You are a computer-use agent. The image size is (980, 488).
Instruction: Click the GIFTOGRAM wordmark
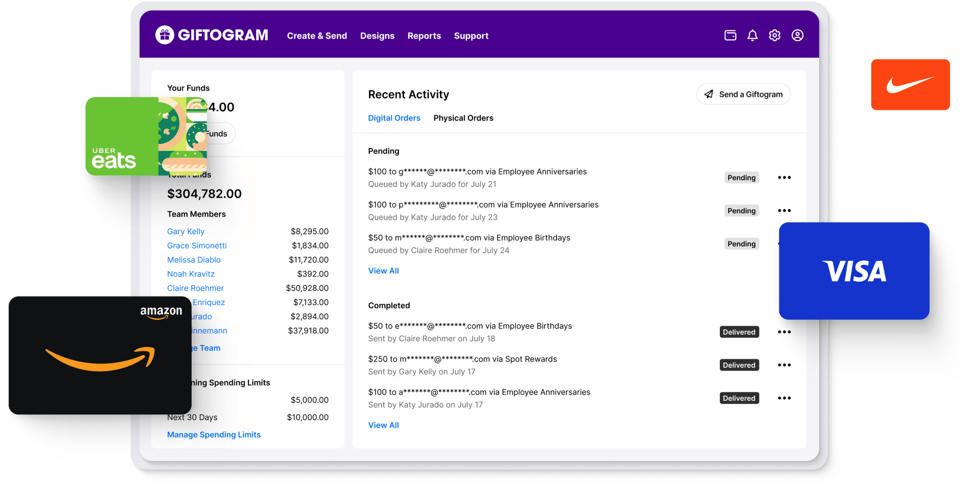[x=223, y=35]
